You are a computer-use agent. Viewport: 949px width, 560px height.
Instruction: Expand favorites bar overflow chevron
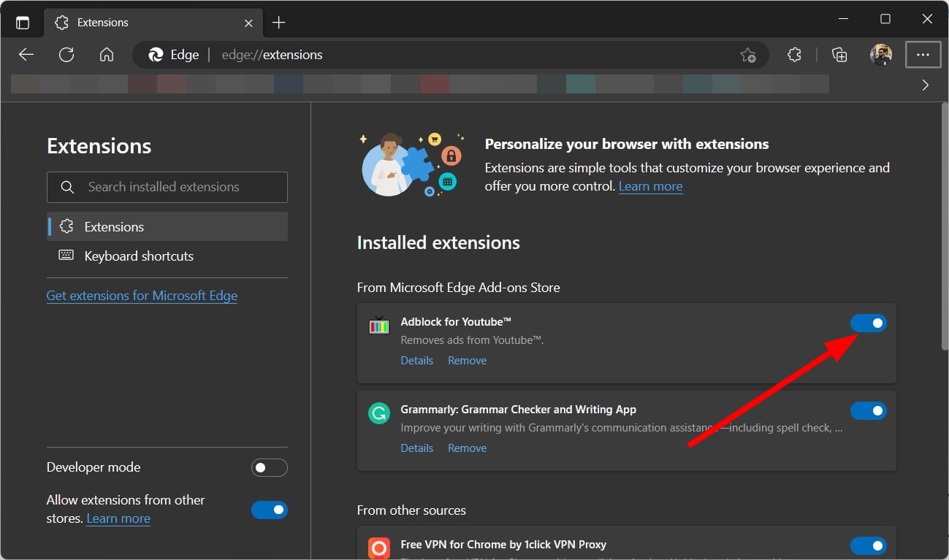tap(926, 85)
